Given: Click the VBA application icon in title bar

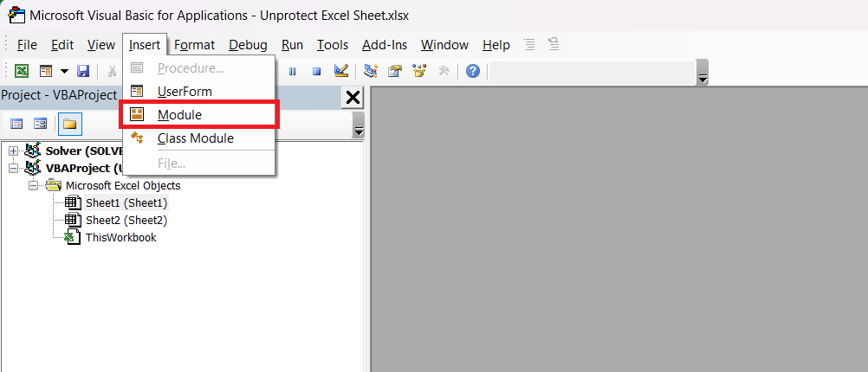Looking at the screenshot, I should [x=16, y=15].
